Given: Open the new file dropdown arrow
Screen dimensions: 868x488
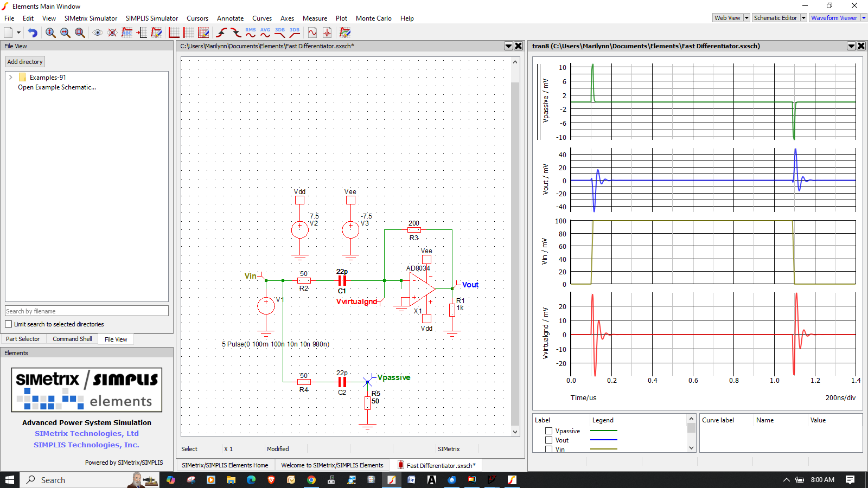Looking at the screenshot, I should pyautogui.click(x=18, y=33).
